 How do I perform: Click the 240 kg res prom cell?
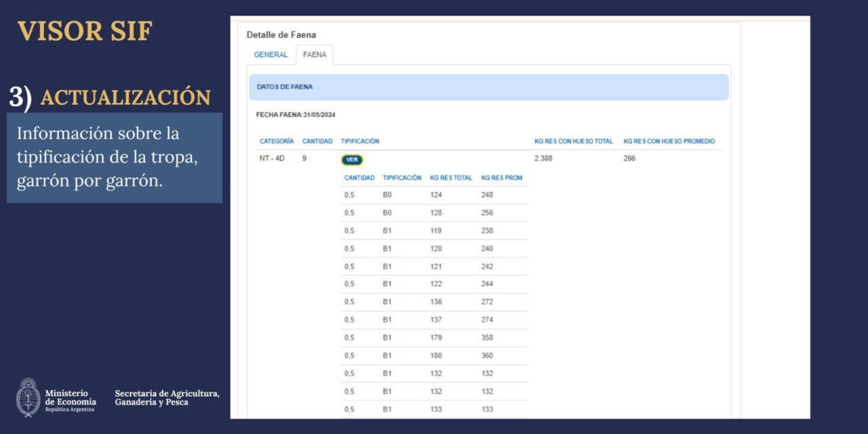[487, 248]
